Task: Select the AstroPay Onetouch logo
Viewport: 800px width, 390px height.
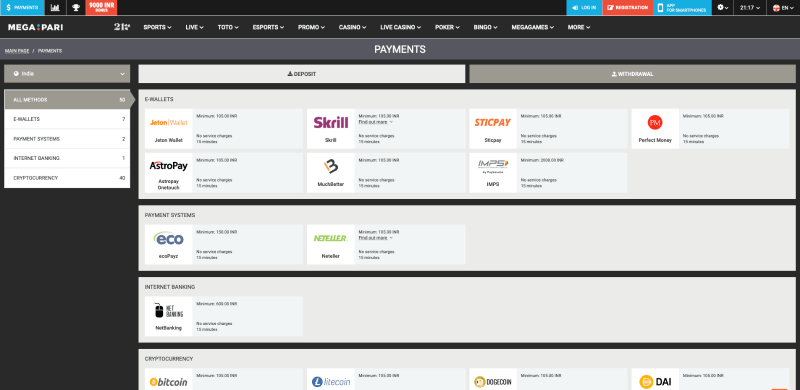Action: pos(168,166)
